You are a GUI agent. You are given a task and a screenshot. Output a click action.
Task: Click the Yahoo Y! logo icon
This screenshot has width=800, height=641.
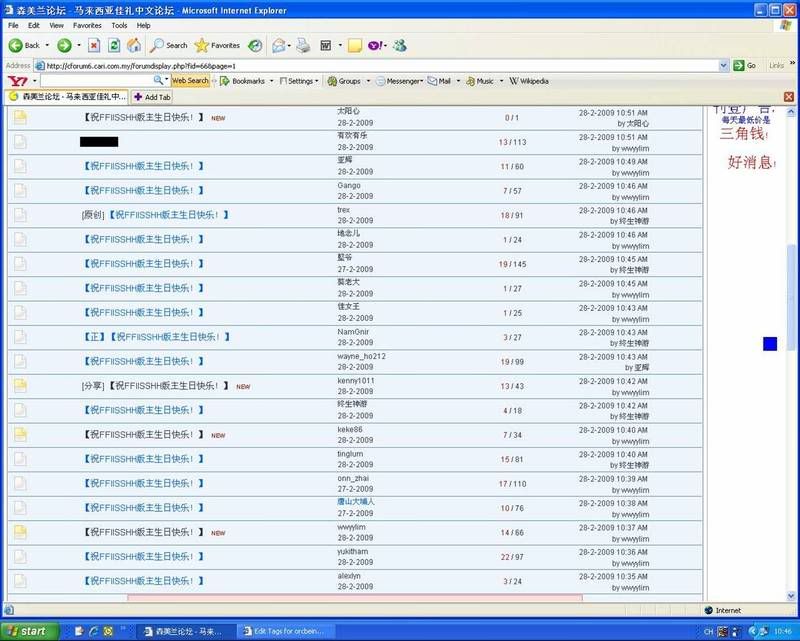click(x=17, y=81)
